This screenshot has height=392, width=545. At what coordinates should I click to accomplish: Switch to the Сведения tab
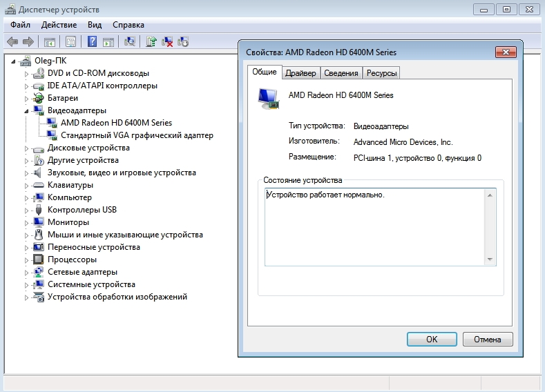[341, 73]
